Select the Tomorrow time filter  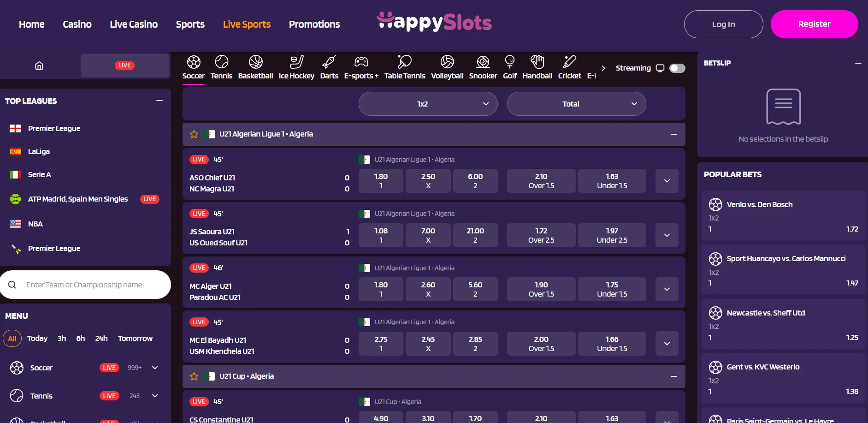click(135, 339)
